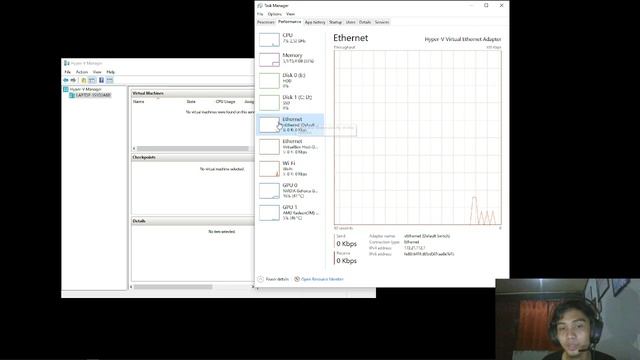Select Disk 0 HDD in the sidebar
The width and height of the screenshot is (640, 360).
pos(290,80)
